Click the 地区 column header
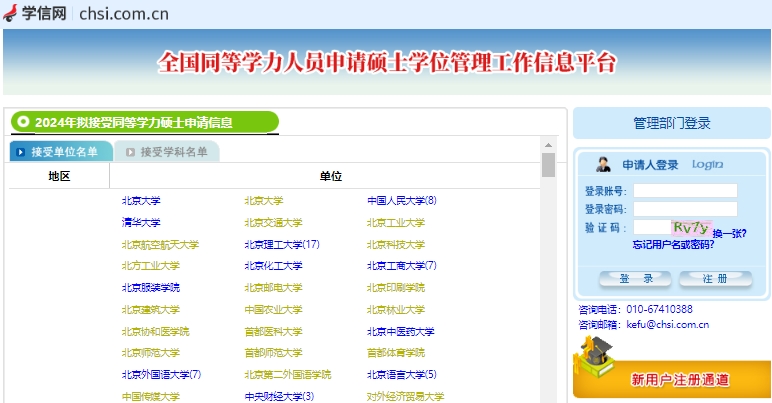 pyautogui.click(x=59, y=176)
